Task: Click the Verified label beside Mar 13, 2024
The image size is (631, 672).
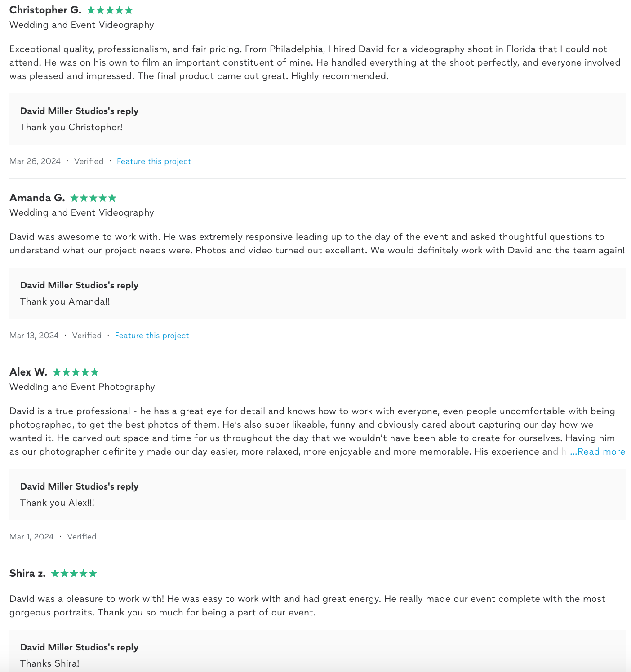Action: 87,336
